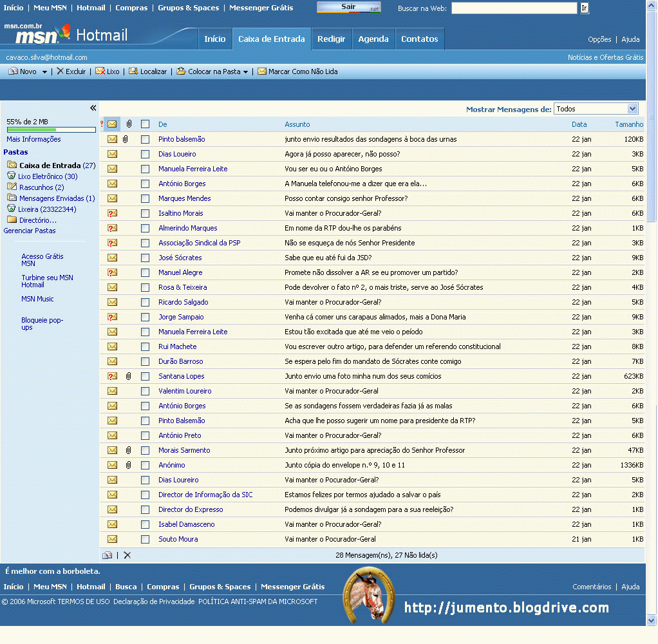The width and height of the screenshot is (658, 644).
Task: Open the Opções link
Action: [x=599, y=39]
